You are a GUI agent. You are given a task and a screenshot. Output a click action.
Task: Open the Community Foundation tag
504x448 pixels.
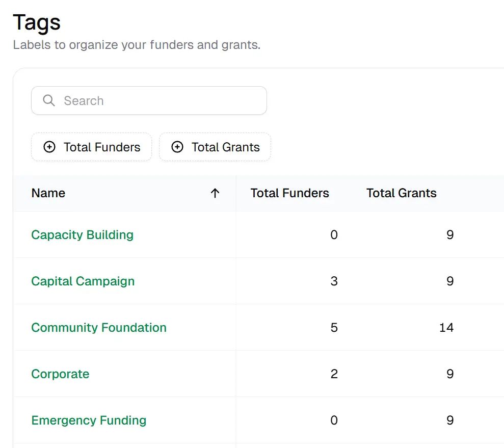(x=99, y=328)
